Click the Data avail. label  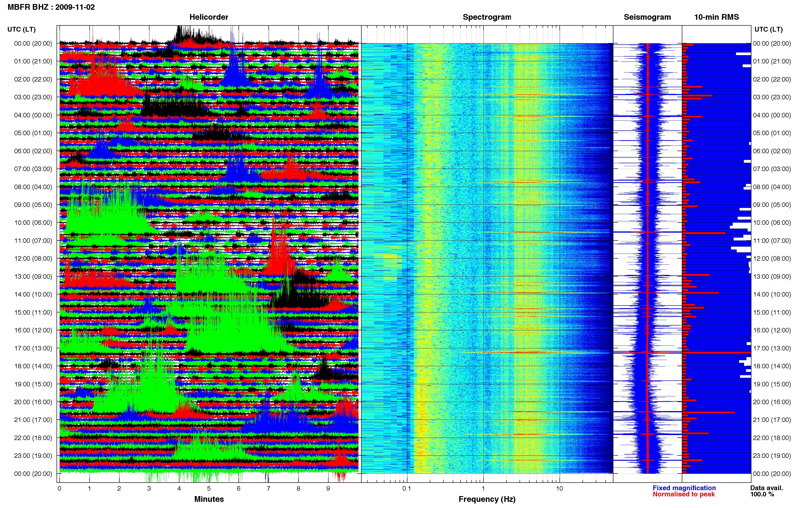tap(767, 488)
